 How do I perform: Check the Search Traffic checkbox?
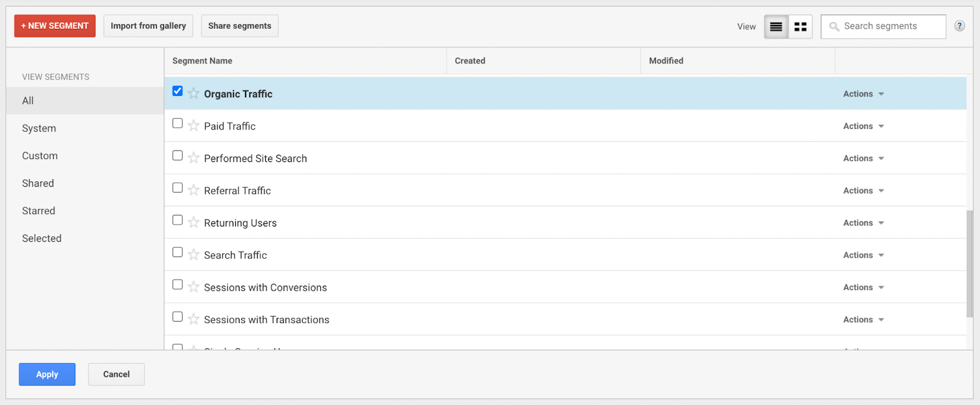[178, 252]
